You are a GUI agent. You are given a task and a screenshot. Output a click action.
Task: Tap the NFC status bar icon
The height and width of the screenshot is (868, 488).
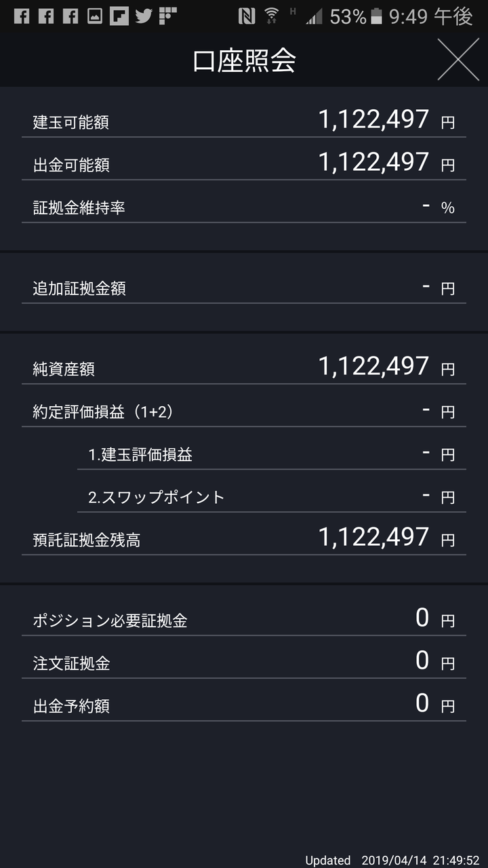pyautogui.click(x=247, y=16)
